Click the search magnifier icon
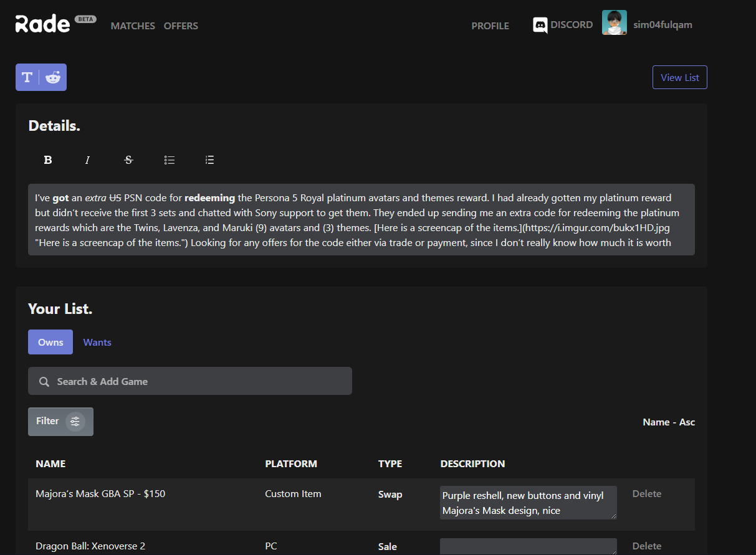This screenshot has width=756, height=555. (x=44, y=382)
